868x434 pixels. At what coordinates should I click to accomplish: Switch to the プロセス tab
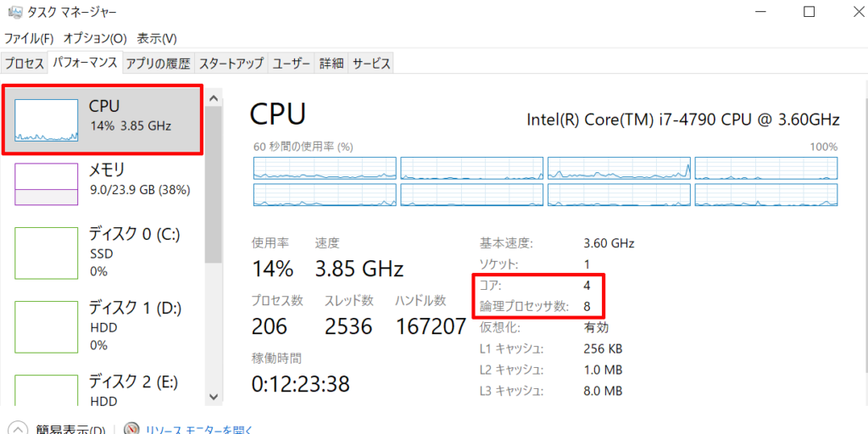(25, 63)
